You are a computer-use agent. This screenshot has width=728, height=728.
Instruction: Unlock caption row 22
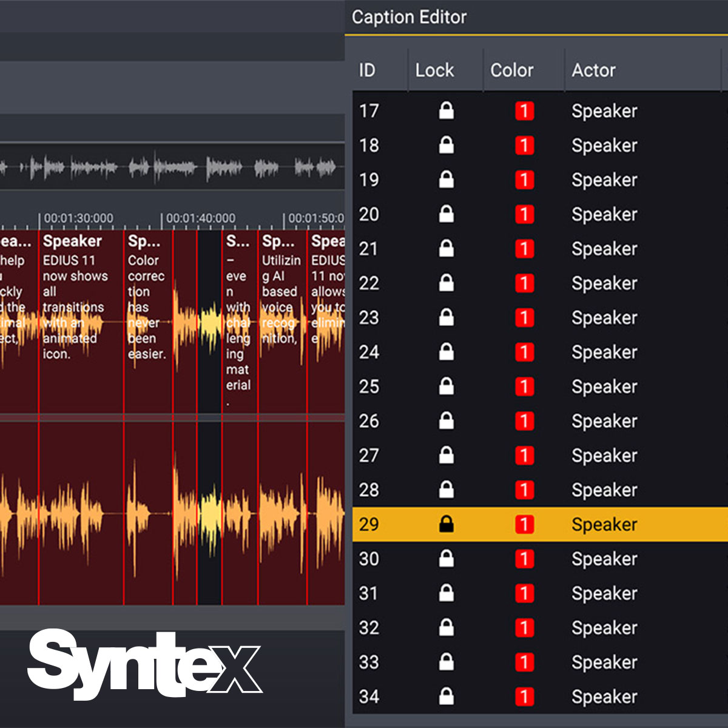click(x=446, y=283)
